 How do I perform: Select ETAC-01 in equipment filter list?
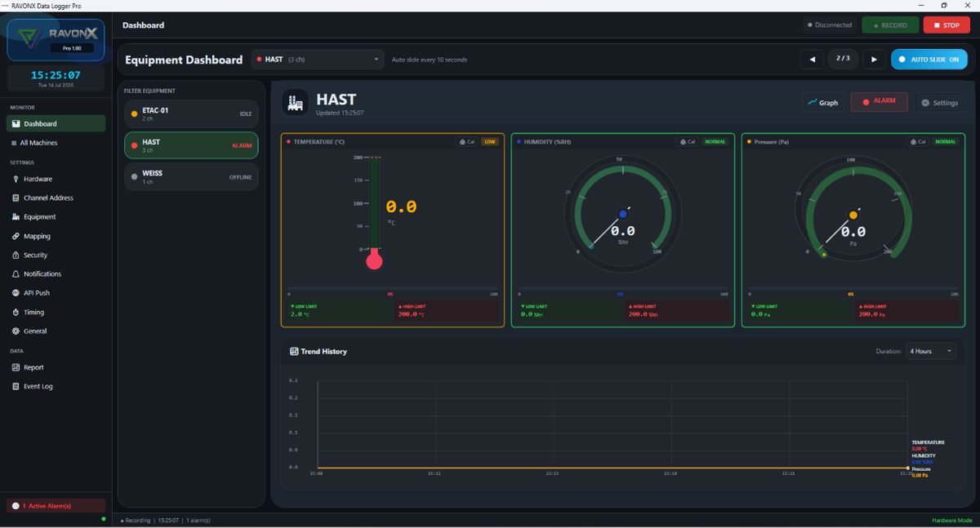click(x=191, y=114)
